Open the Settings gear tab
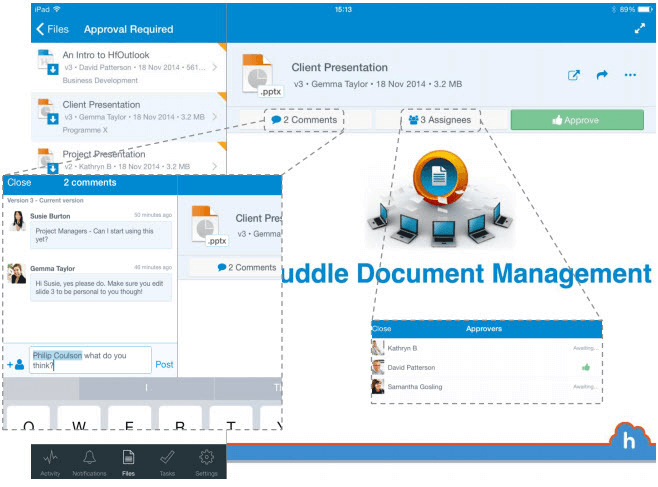Screen dimensions: 658x487 coord(206,462)
